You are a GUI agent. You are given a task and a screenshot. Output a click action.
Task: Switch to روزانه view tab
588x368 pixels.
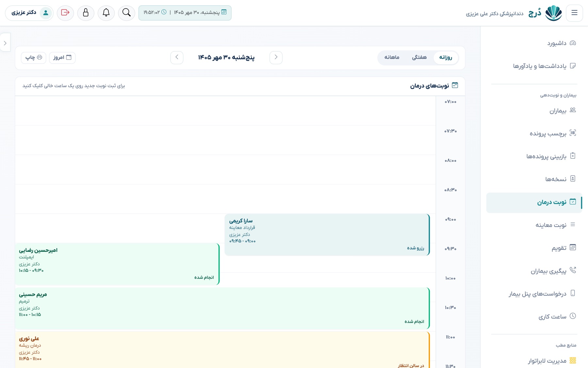click(x=446, y=58)
